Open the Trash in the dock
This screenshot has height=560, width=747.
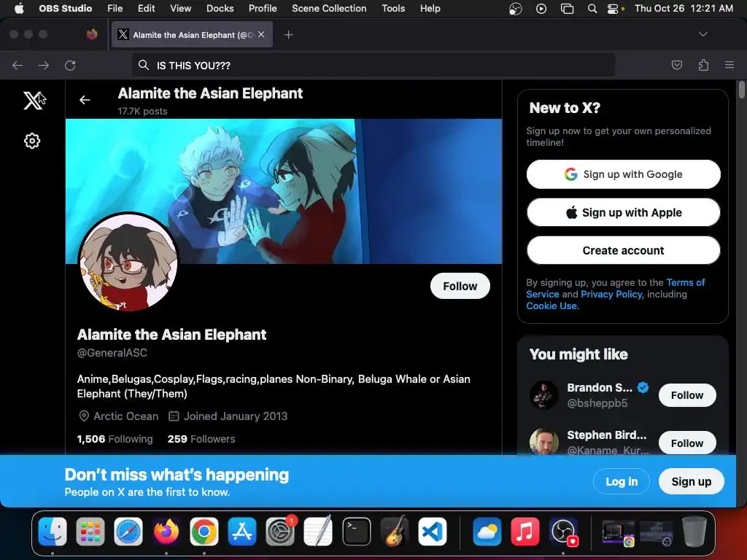(694, 532)
